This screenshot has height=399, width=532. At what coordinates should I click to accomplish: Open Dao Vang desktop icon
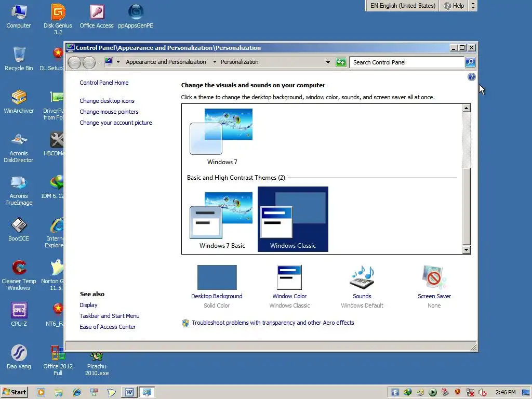(x=19, y=357)
